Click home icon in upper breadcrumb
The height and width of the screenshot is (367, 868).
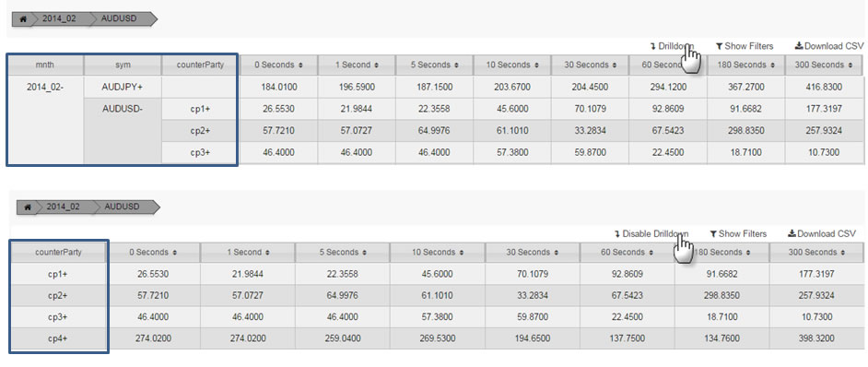pyautogui.click(x=23, y=18)
